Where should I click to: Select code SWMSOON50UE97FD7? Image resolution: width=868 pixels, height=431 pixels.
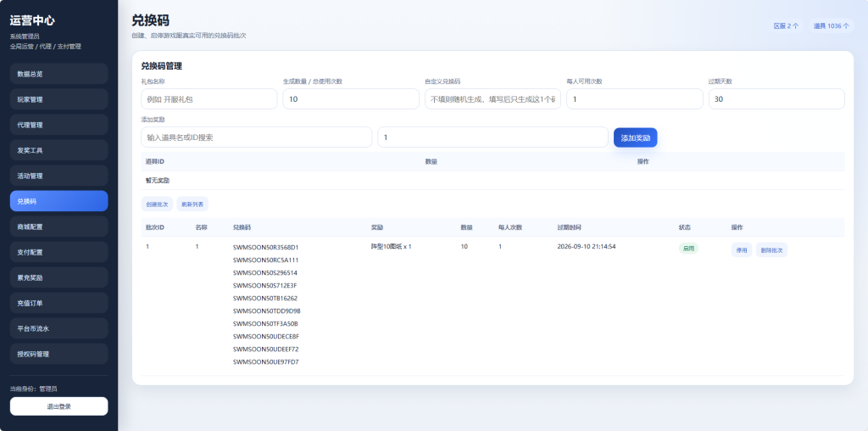click(265, 361)
